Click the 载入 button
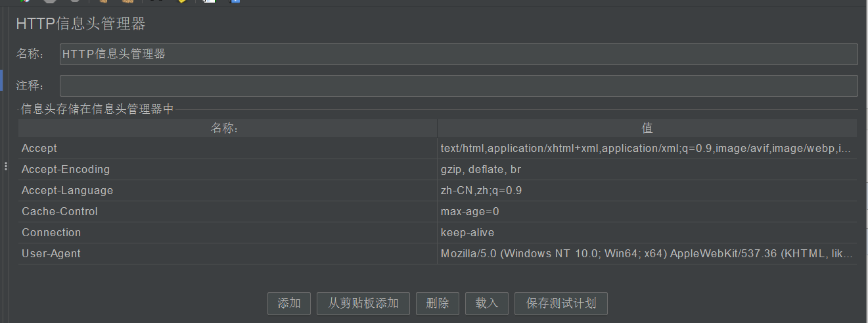 tap(487, 303)
